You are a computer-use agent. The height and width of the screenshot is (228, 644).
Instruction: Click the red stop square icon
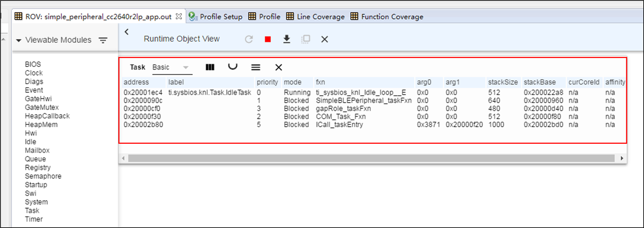point(268,39)
